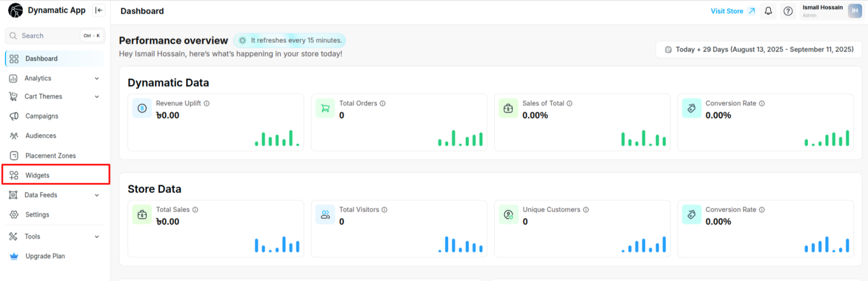
Task: Click the info icon beside Revenue Uplift
Action: pos(206,104)
